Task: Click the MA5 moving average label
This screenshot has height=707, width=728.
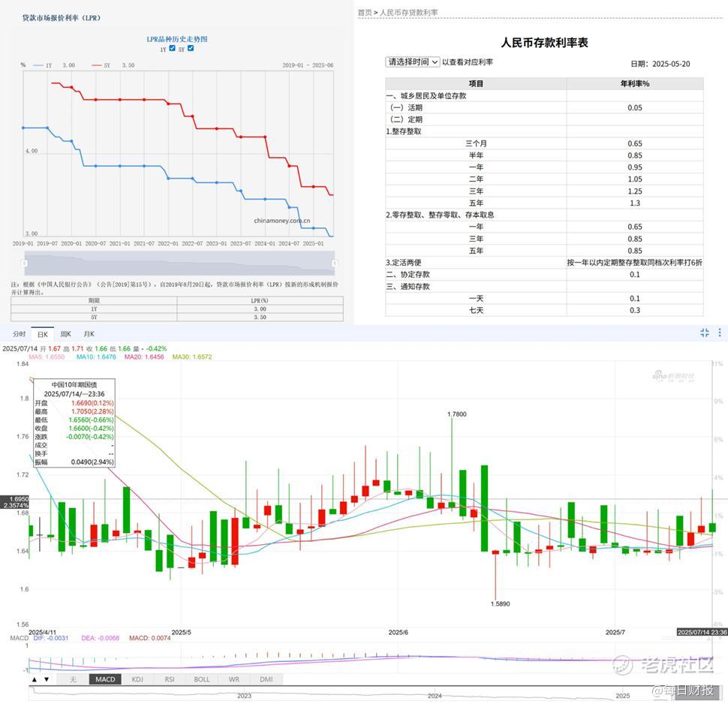Action: coord(47,357)
